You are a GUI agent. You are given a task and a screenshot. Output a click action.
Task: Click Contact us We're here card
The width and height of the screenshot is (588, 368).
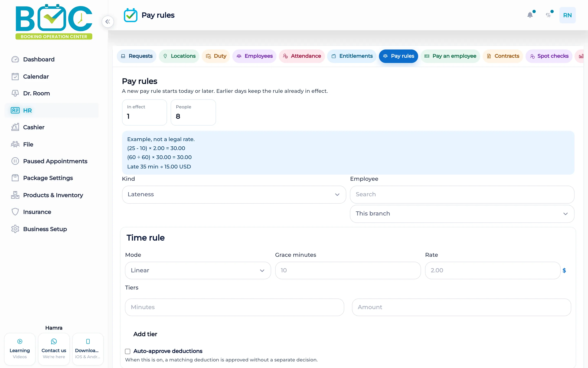(54, 349)
